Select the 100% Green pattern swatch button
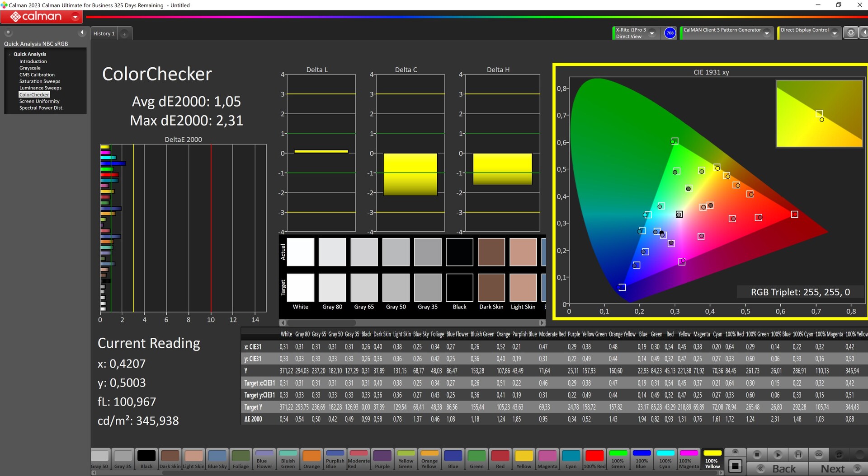The image size is (868, 476). tap(618, 459)
